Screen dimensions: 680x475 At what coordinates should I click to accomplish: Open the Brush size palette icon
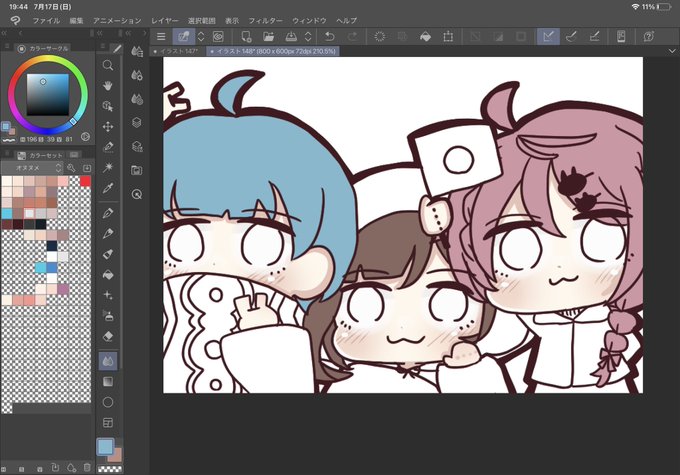137,99
